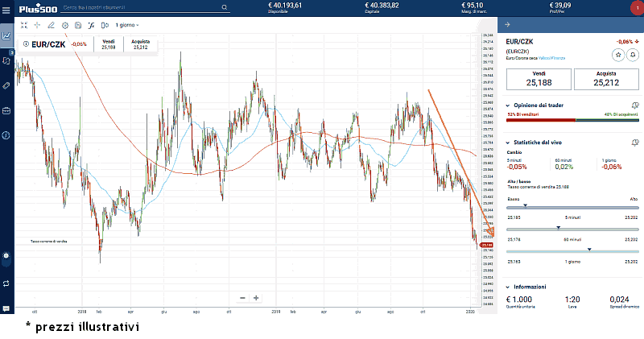Select the pencil drawing tool

(x=51, y=25)
